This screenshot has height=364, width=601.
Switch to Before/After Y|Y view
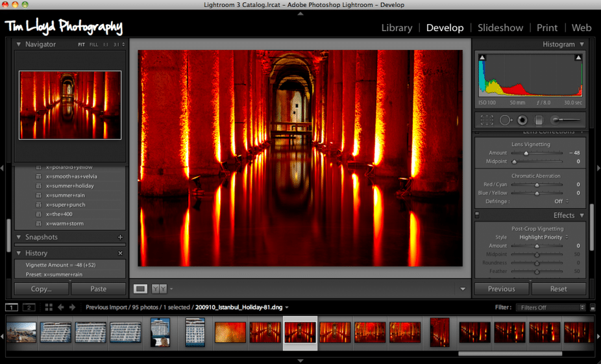(159, 289)
